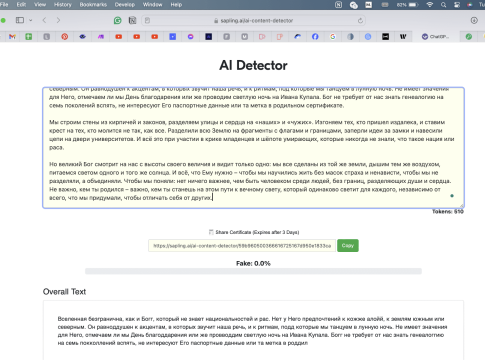This screenshot has height=360, width=485.
Task: Open the blue swoosh bookmark icon
Action: [x=297, y=37]
